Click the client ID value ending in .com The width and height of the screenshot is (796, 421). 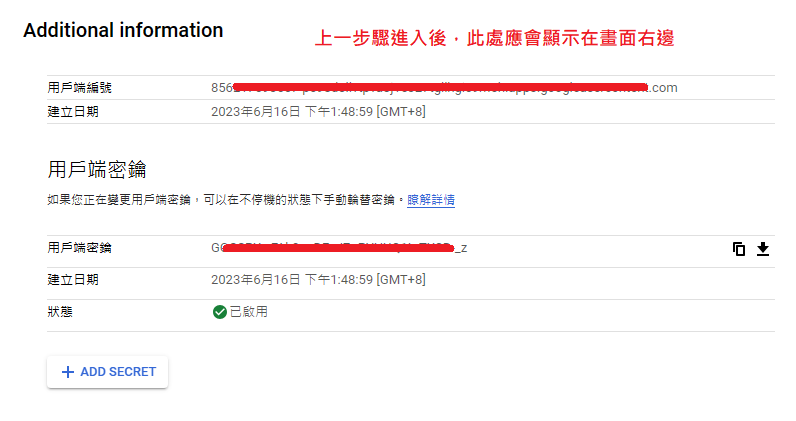point(444,88)
